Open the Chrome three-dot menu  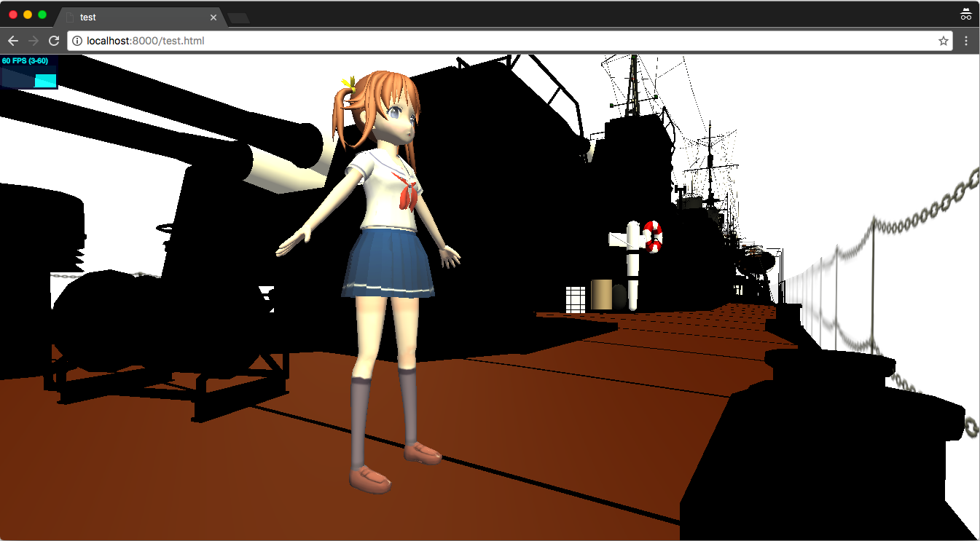click(x=966, y=41)
